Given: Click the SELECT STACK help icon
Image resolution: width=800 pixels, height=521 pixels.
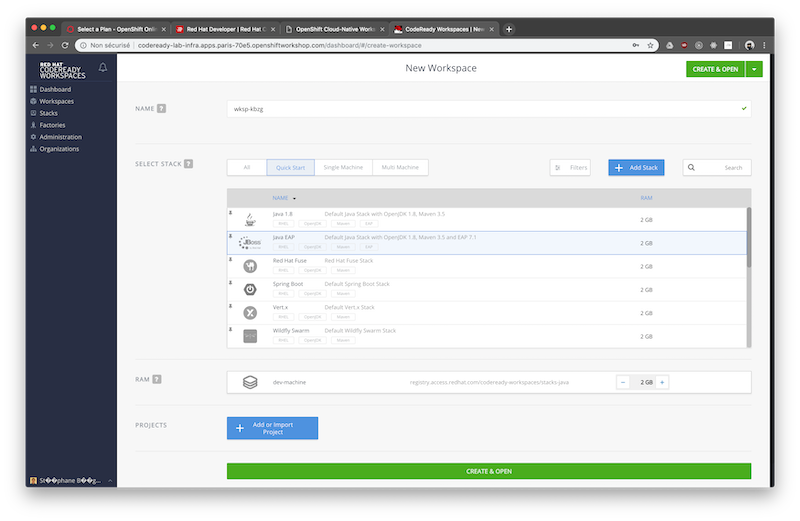Looking at the screenshot, I should pyautogui.click(x=188, y=164).
